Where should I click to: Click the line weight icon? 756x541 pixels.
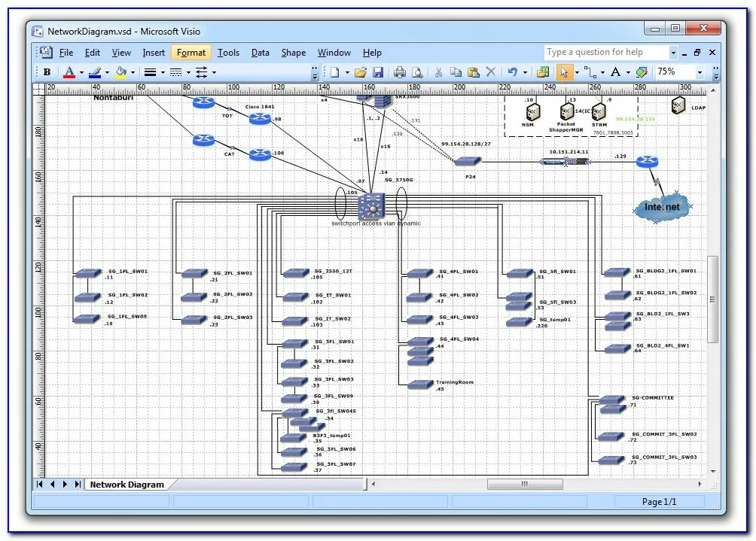point(150,72)
